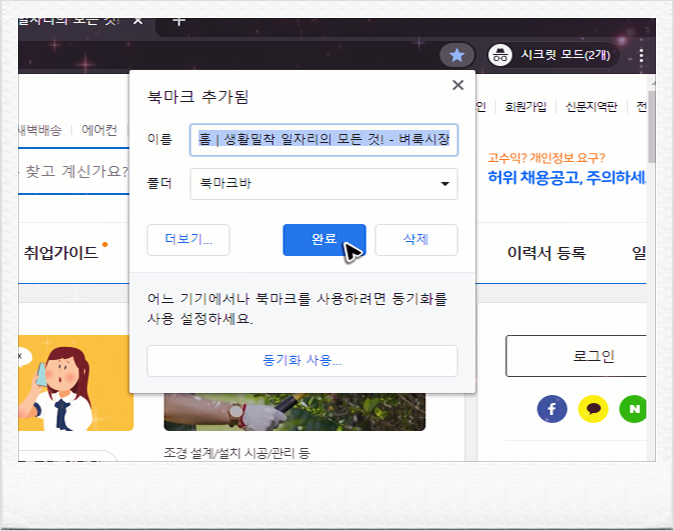
Task: Confirm bookmark with 완료 button
Action: coord(324,239)
